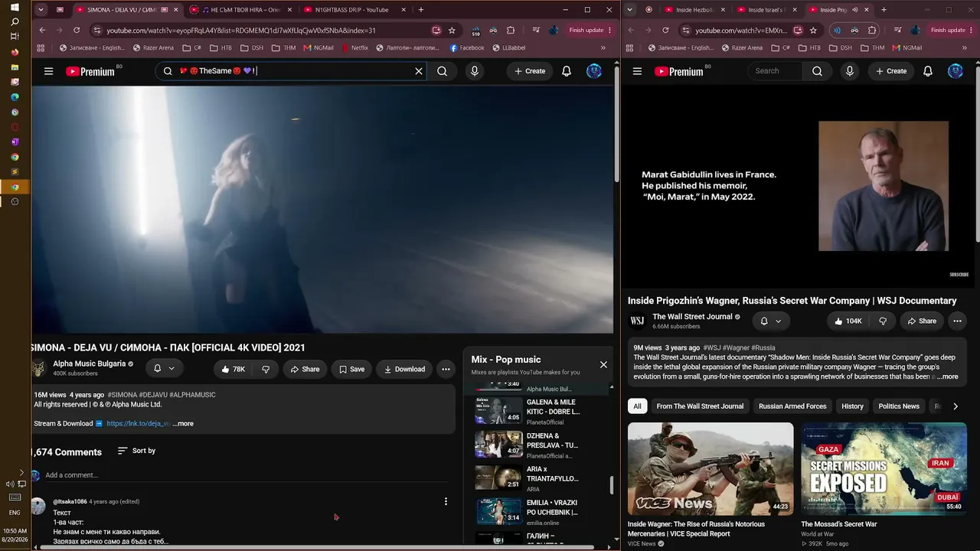The image size is (980, 551).
Task: Switch to the Inside Israel's tab in the right browser
Action: pos(767,10)
